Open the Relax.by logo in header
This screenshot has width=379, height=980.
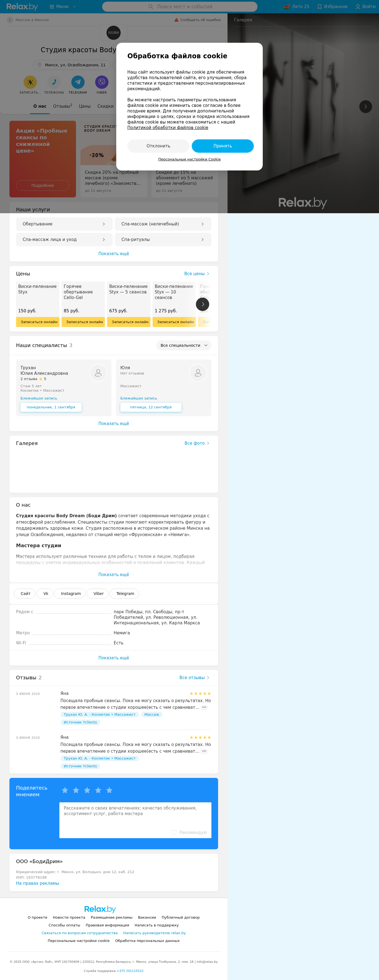22,6
